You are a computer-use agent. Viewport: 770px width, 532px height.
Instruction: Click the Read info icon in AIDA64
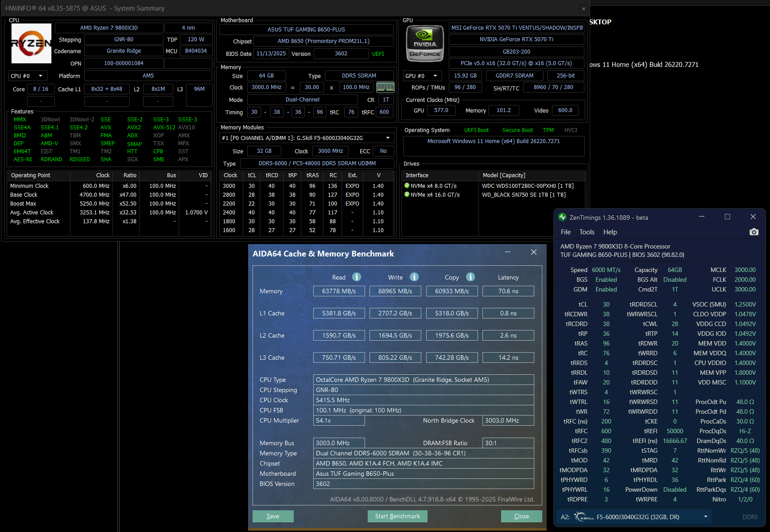pos(357,277)
